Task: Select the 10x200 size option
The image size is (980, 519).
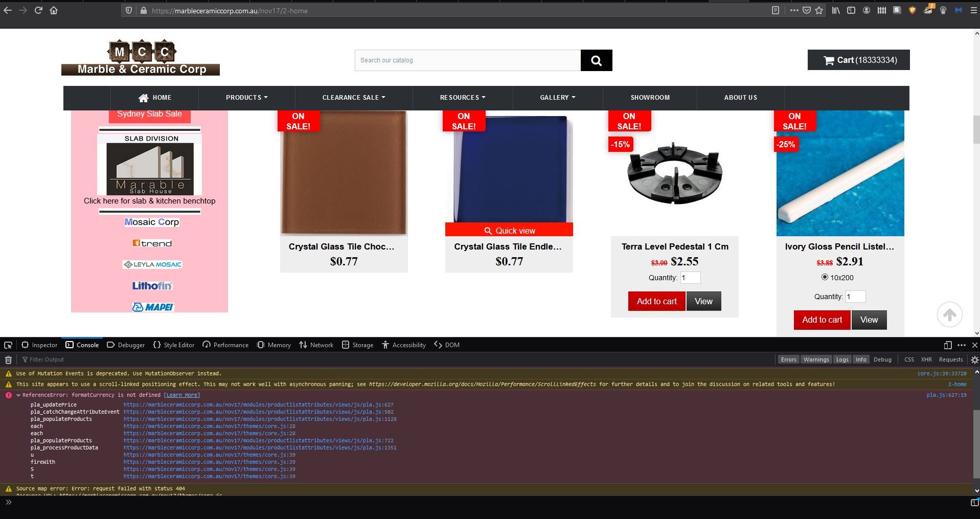Action: click(x=825, y=277)
